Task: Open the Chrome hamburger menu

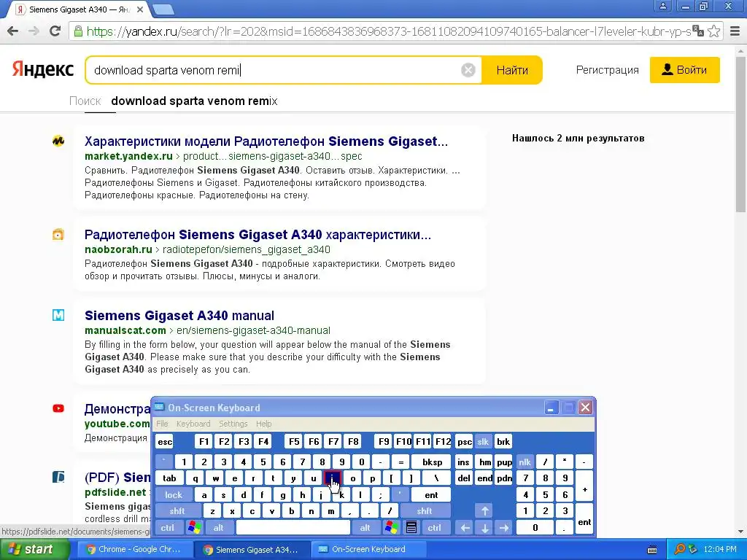Action: (735, 31)
